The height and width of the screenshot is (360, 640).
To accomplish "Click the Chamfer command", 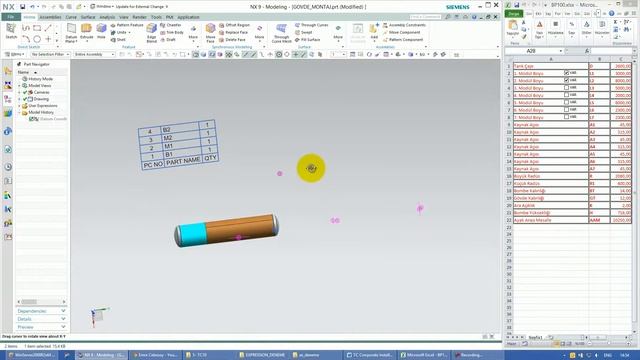I will point(171,25).
